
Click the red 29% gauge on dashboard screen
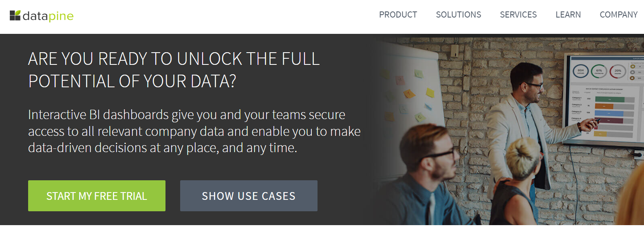coord(618,71)
